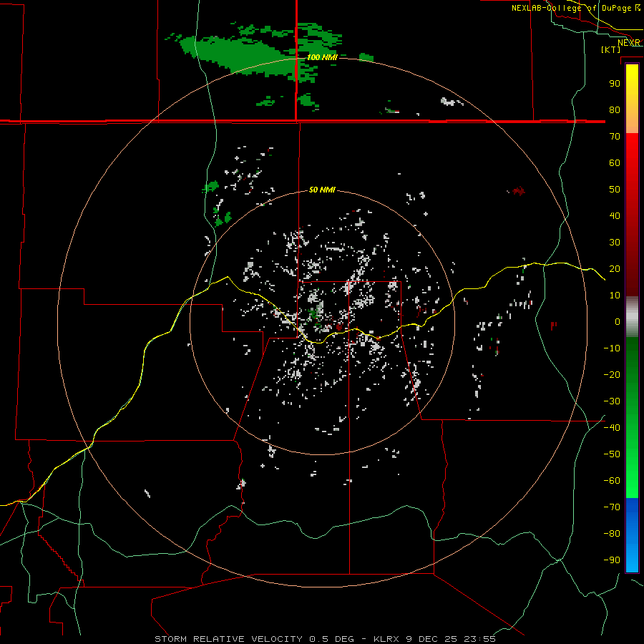The width and height of the screenshot is (644, 644).
Task: Click the 80 value on velocity scale
Action: point(615,109)
